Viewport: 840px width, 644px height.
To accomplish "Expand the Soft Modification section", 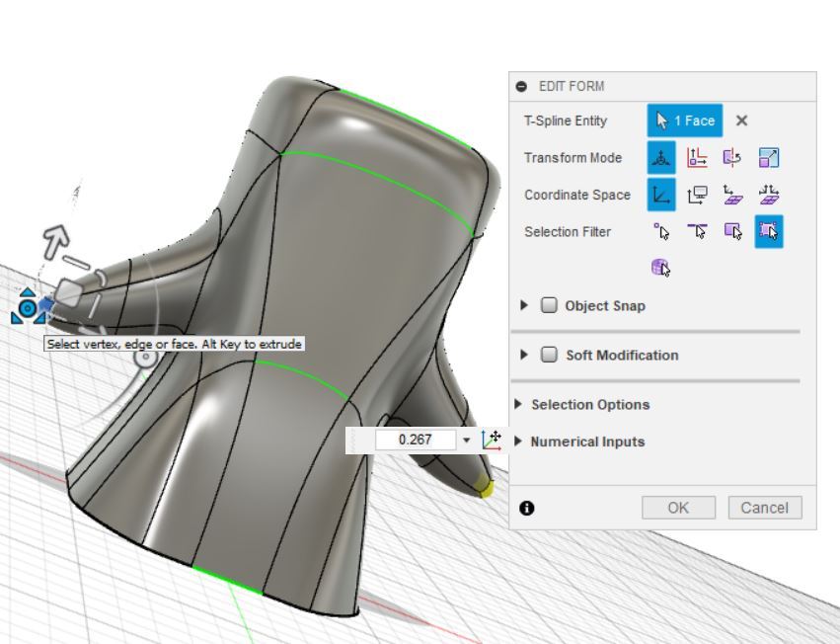I will 524,355.
